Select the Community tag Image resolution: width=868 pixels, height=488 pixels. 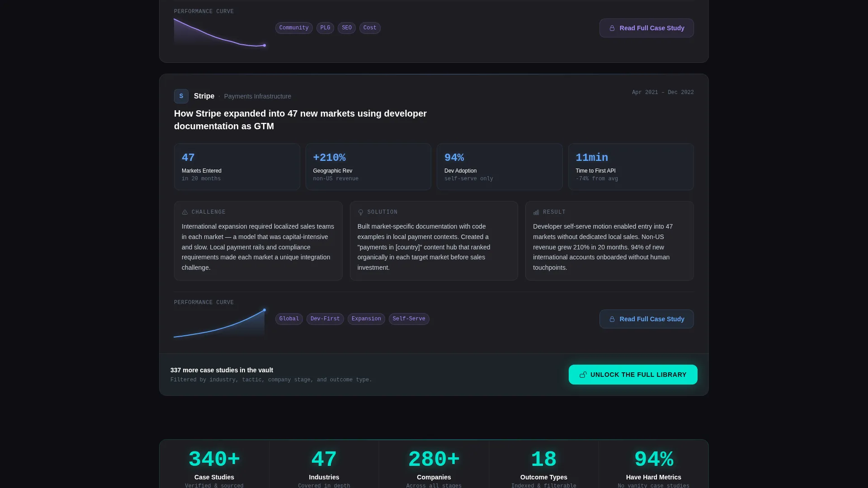(x=294, y=28)
